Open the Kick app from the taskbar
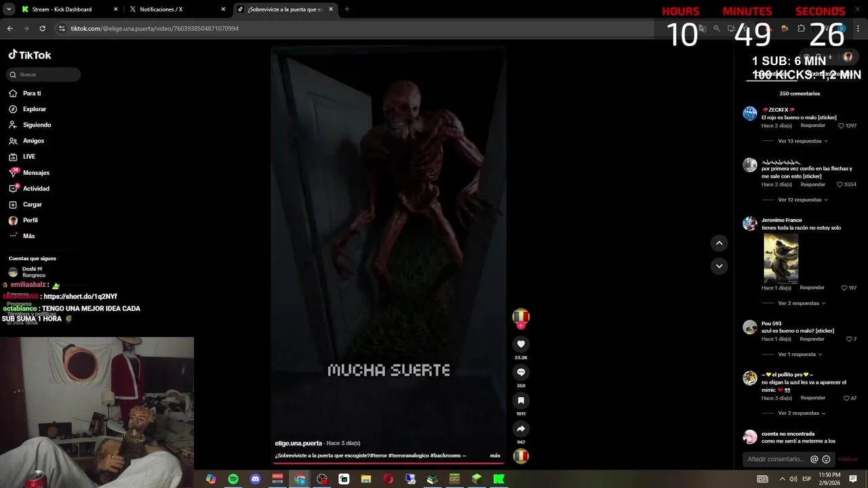 coord(499,479)
